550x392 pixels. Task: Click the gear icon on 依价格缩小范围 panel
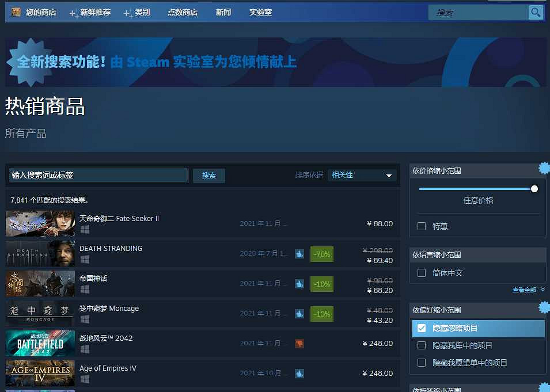tap(544, 167)
